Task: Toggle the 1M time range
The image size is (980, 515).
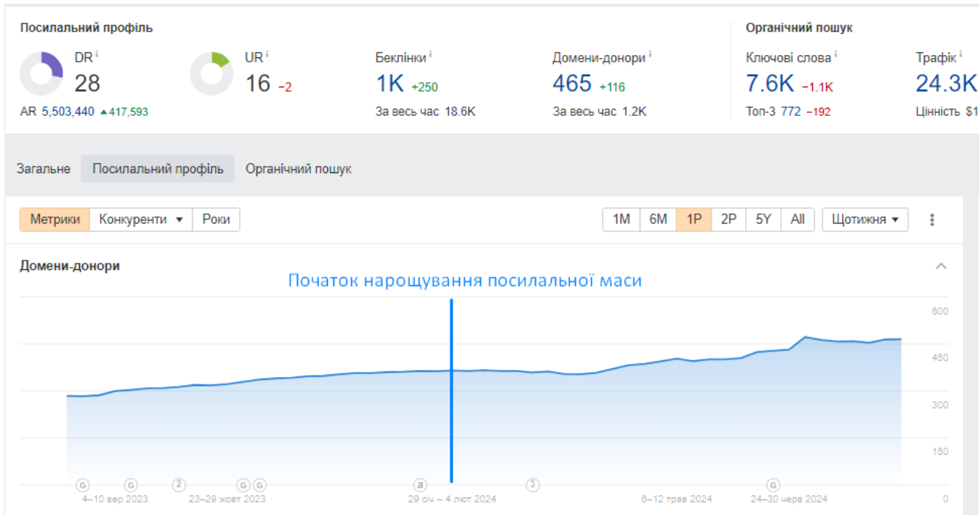Action: [x=621, y=219]
